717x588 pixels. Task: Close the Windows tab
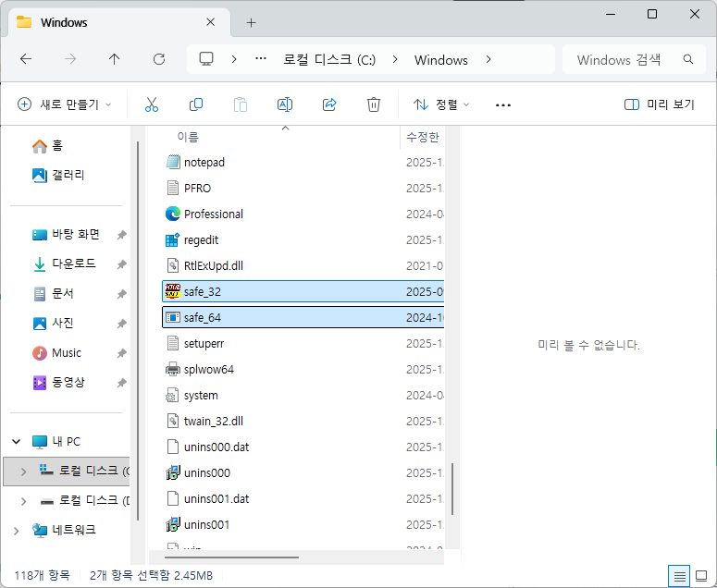coord(210,22)
